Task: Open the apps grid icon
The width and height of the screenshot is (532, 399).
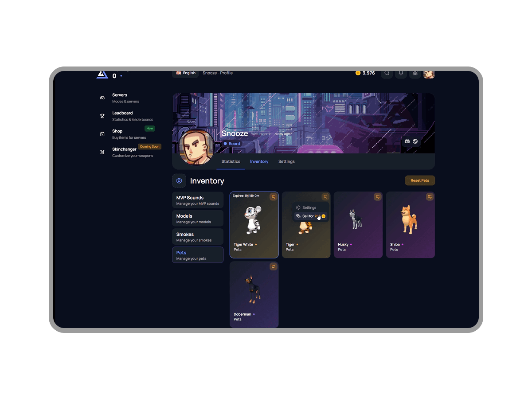Action: [x=415, y=73]
